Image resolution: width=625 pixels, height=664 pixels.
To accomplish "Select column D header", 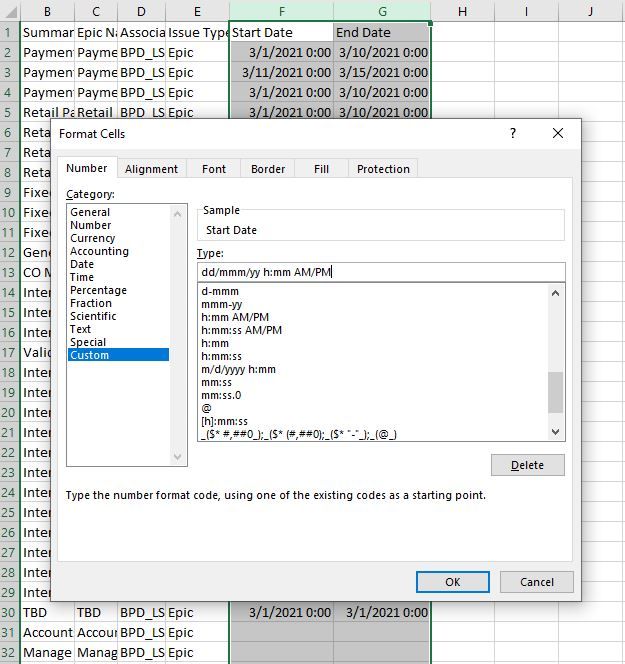I will (141, 11).
